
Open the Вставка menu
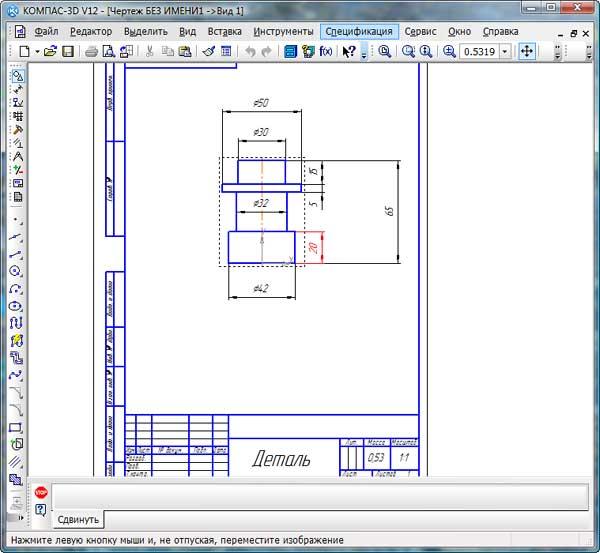[225, 31]
